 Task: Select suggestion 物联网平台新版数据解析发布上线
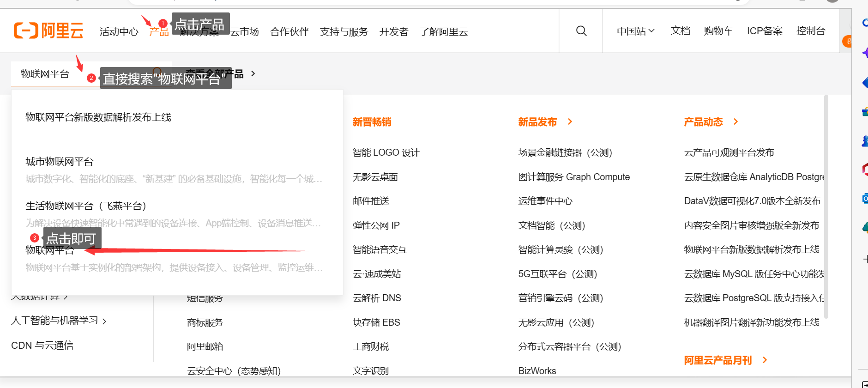coord(98,117)
